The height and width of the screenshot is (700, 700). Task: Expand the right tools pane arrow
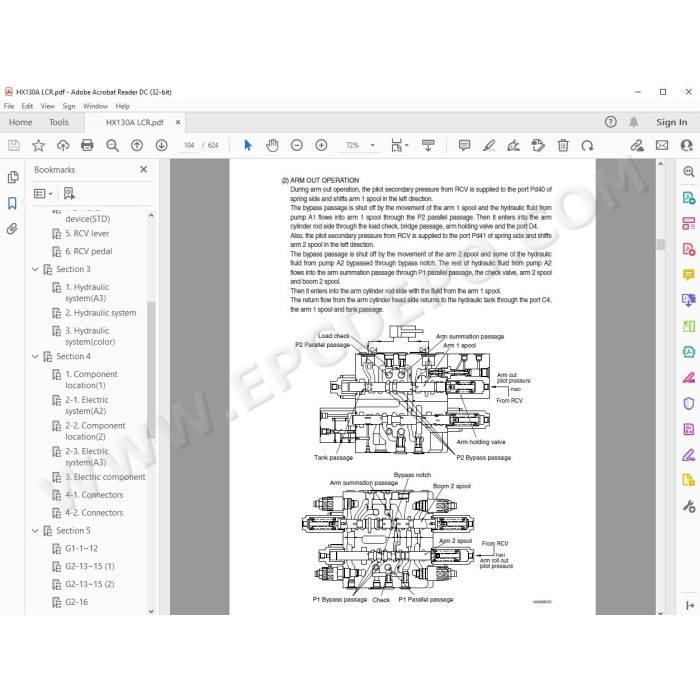(690, 605)
